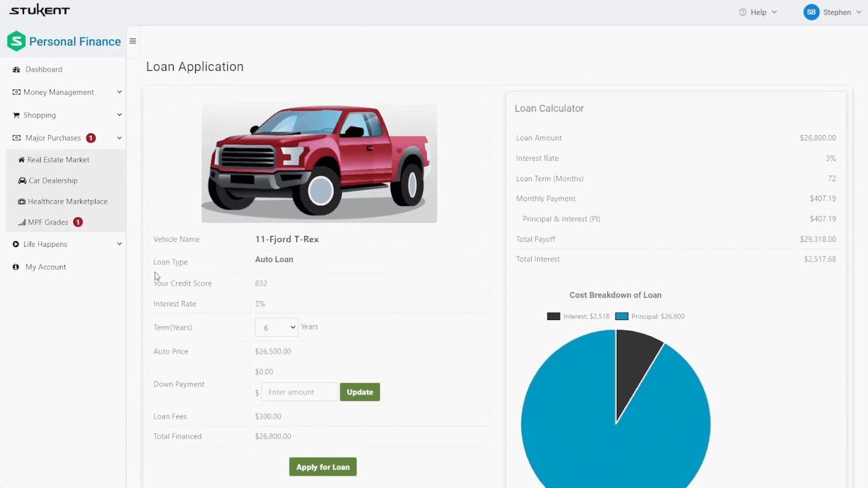The width and height of the screenshot is (868, 488).
Task: Click the Money Management cash icon
Action: 16,92
